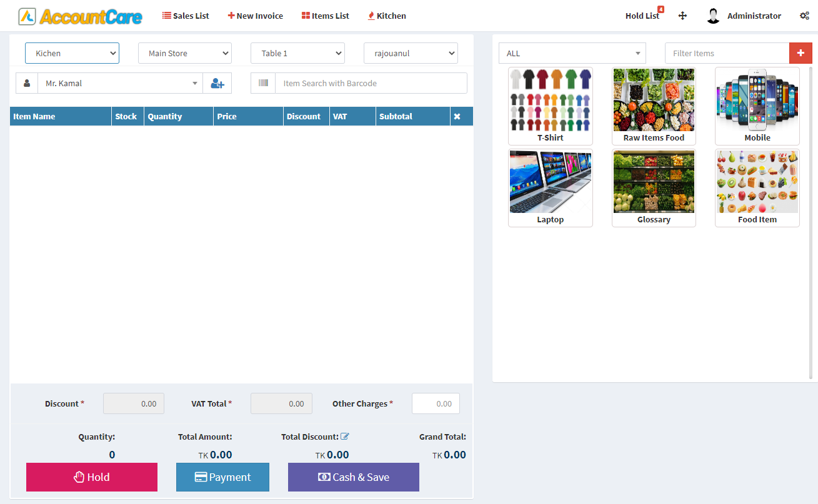This screenshot has width=818, height=504.
Task: Open the Sales List menu item
Action: pyautogui.click(x=185, y=16)
